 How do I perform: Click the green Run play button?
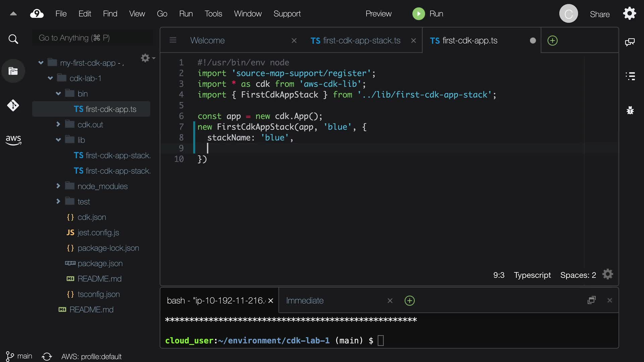[x=418, y=14]
